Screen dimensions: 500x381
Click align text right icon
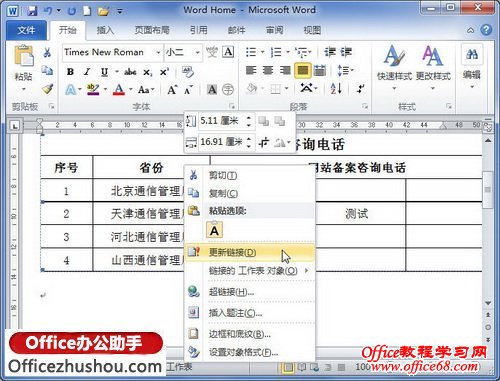point(285,70)
